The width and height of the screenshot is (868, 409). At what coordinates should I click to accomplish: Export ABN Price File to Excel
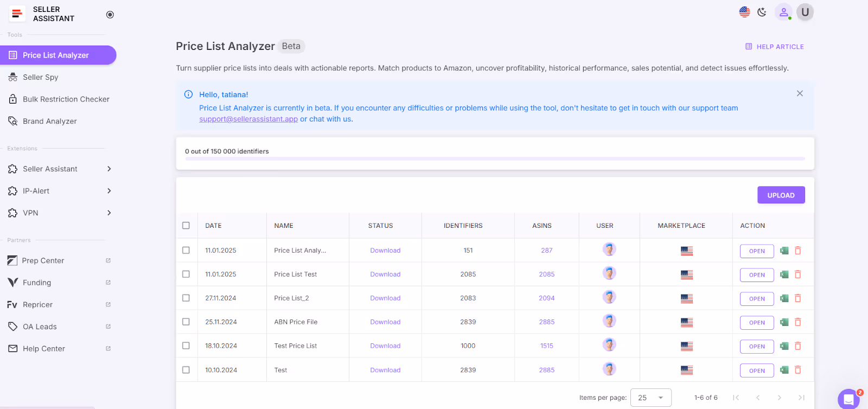[784, 322]
